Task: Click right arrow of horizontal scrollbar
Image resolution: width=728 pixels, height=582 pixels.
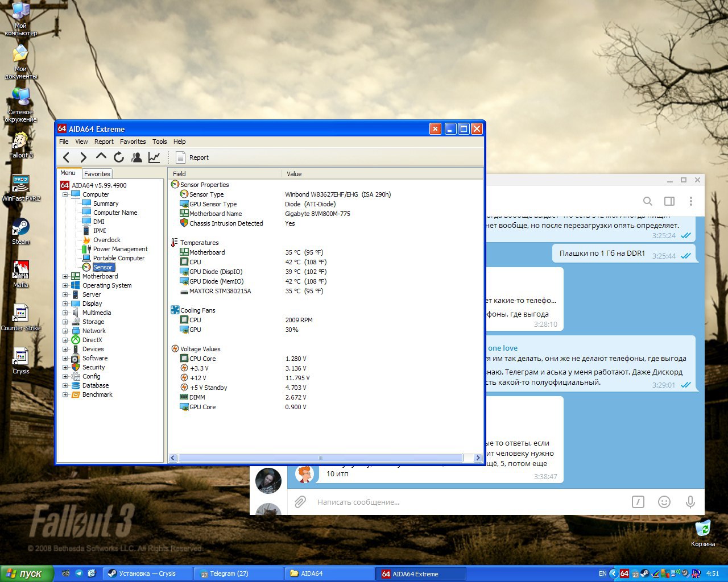Action: (478, 458)
